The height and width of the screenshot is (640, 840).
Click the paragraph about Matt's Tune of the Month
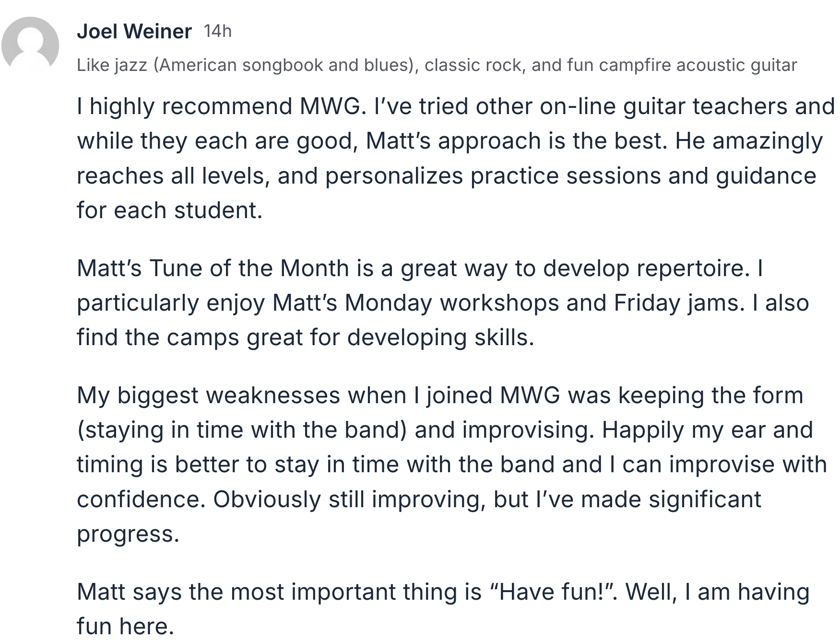(x=443, y=303)
